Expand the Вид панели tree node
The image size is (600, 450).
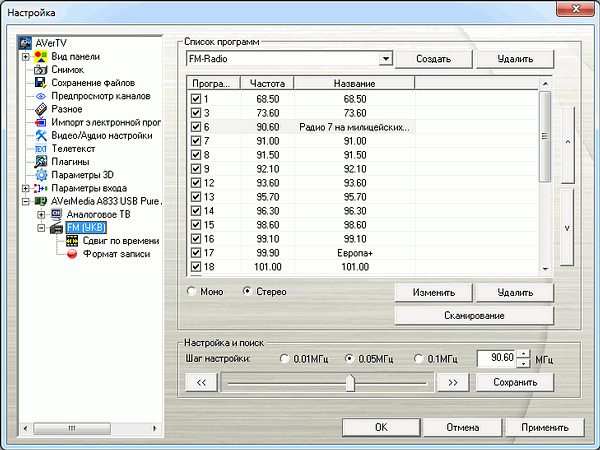click(25, 57)
